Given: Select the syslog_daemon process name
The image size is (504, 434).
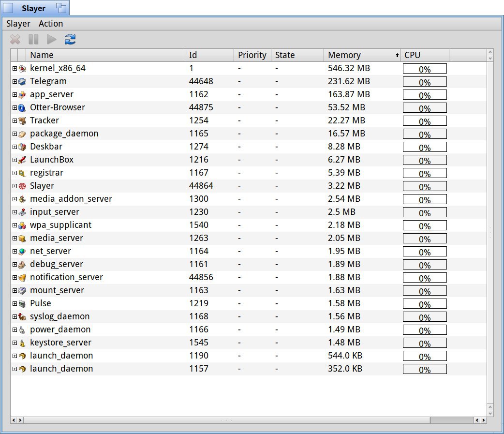Looking at the screenshot, I should tap(60, 316).
